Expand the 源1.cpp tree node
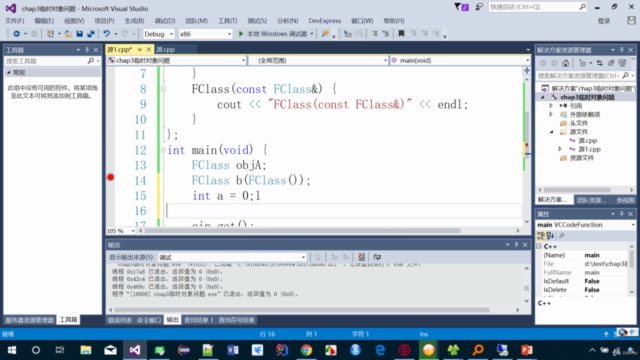This screenshot has width=640, height=360. (560, 149)
